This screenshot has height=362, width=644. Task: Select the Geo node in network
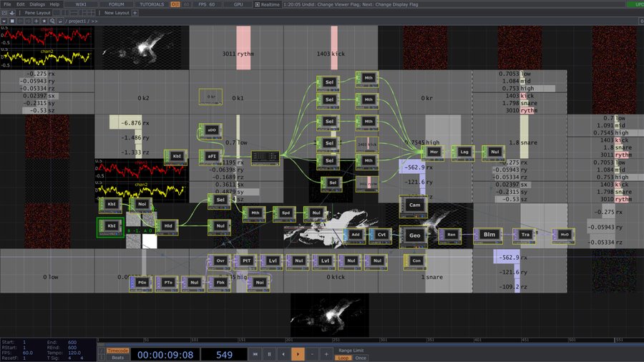click(x=414, y=236)
